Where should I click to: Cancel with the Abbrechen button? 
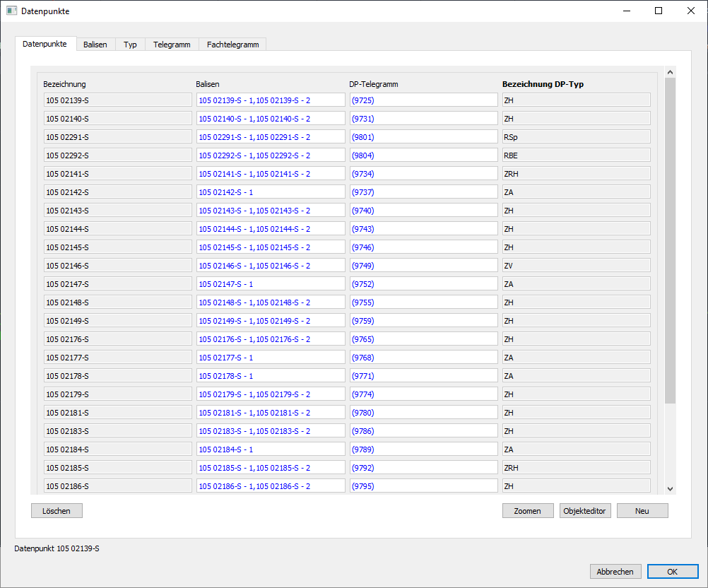(x=615, y=571)
